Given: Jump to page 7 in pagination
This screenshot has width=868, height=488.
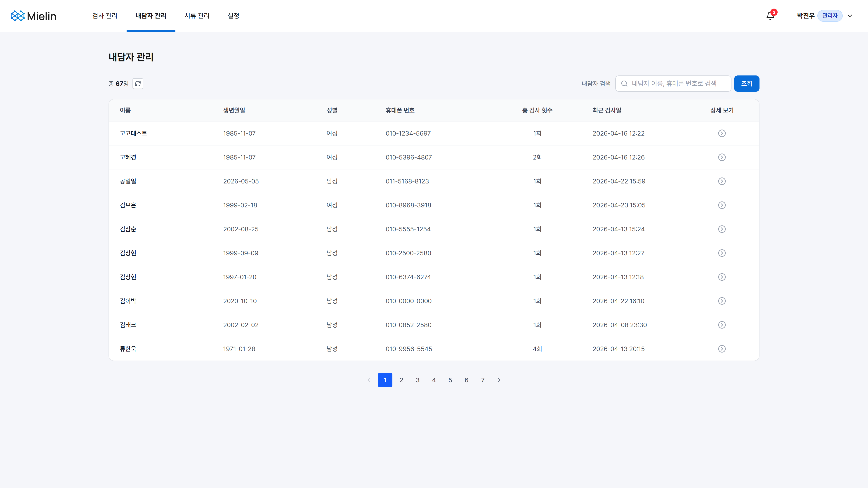Looking at the screenshot, I should click(483, 380).
